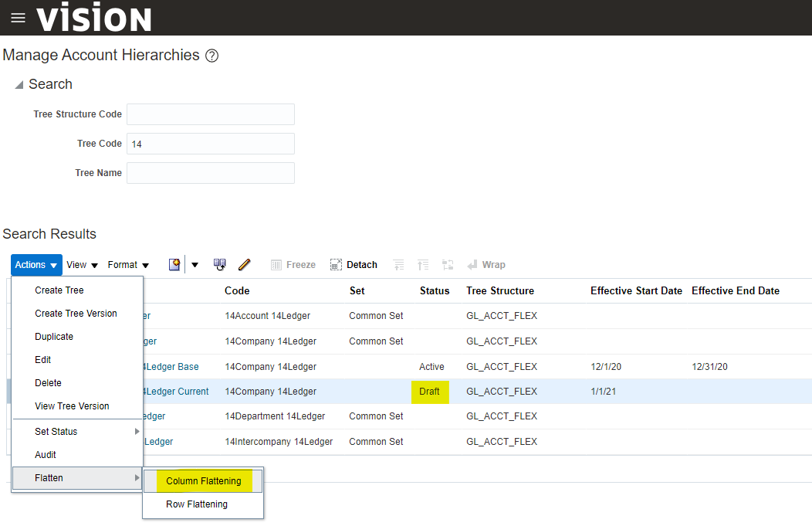The width and height of the screenshot is (812, 526).
Task: Open the Format dropdown menu
Action: point(128,265)
